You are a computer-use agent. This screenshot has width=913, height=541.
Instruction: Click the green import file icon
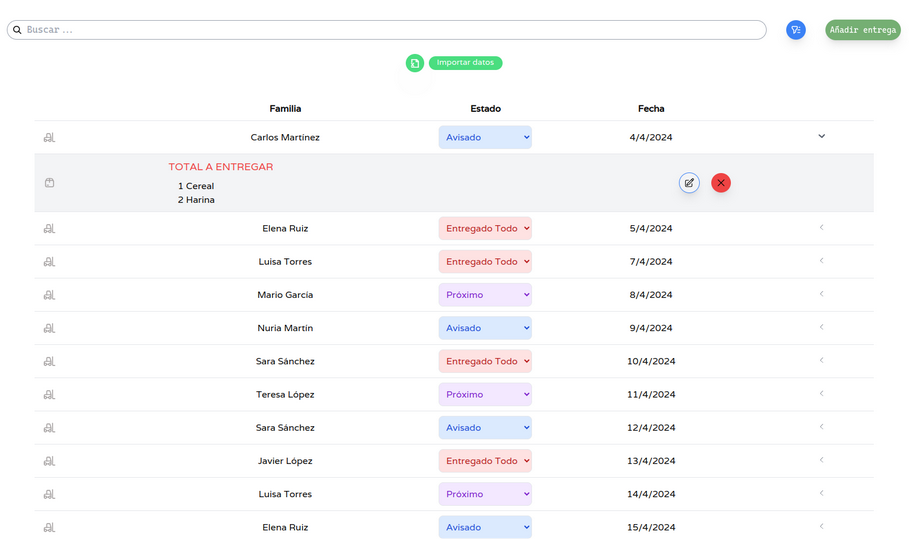click(415, 63)
